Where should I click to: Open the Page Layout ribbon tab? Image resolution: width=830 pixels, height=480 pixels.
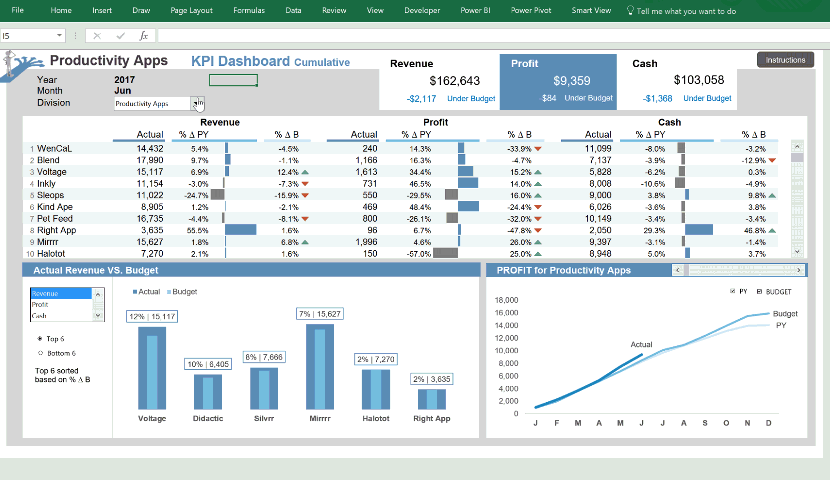pyautogui.click(x=191, y=11)
